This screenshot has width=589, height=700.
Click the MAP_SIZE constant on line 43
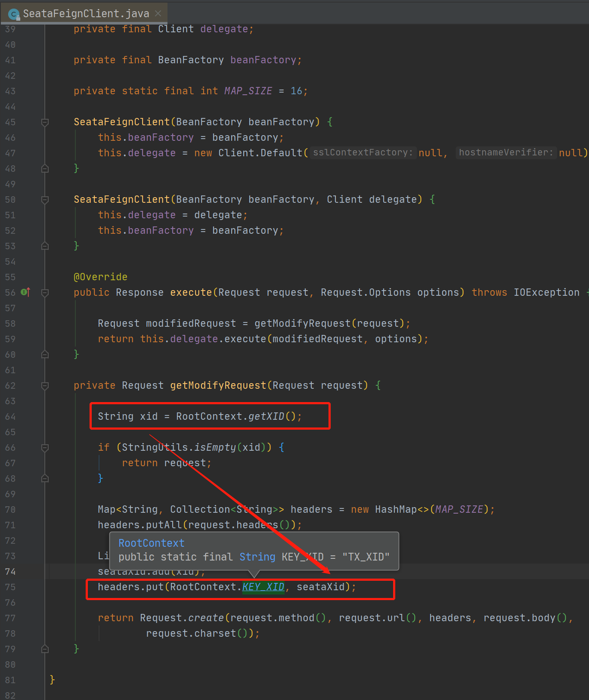248,91
